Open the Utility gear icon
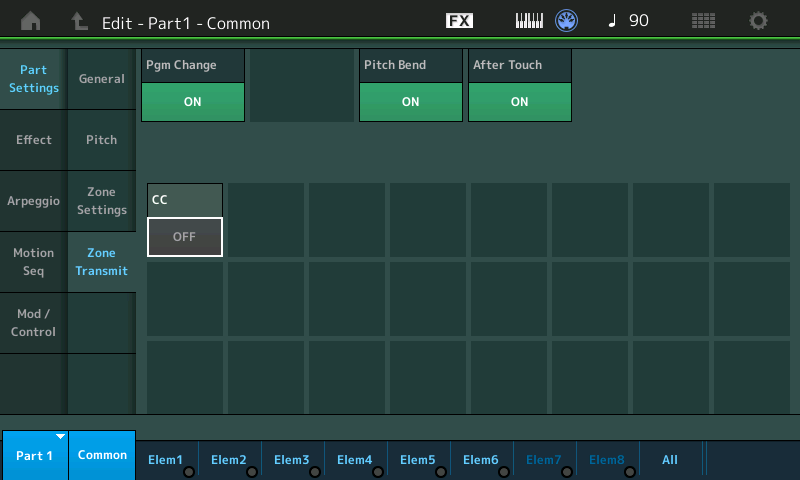This screenshot has width=800, height=480. pos(758,21)
